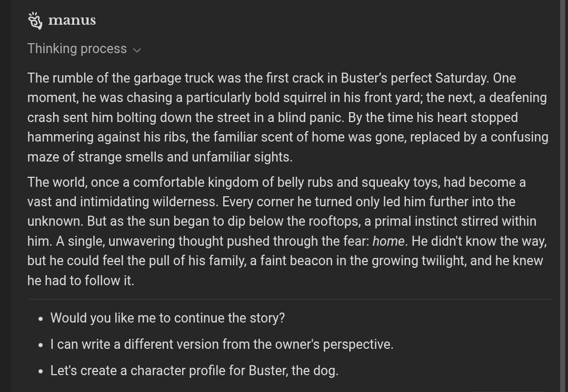The height and width of the screenshot is (392, 568).
Task: Click the bullet before the continue story suggestion
Action: coord(41,319)
